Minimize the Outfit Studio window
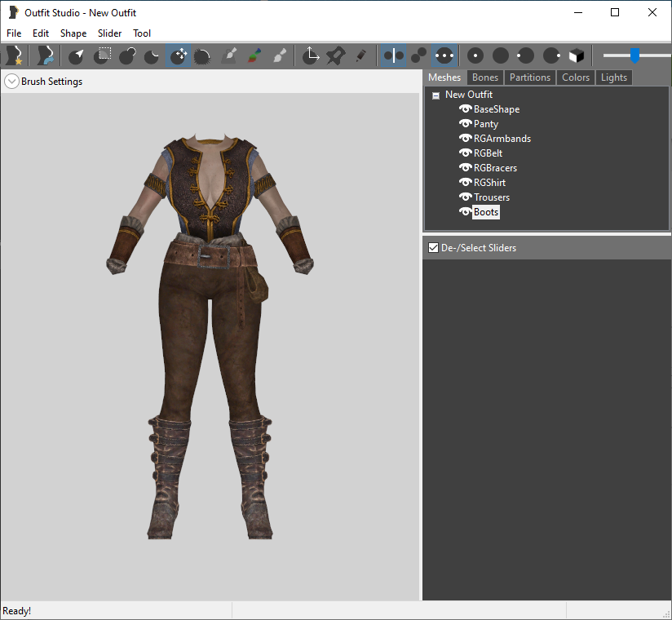Image resolution: width=672 pixels, height=620 pixels. pyautogui.click(x=578, y=12)
